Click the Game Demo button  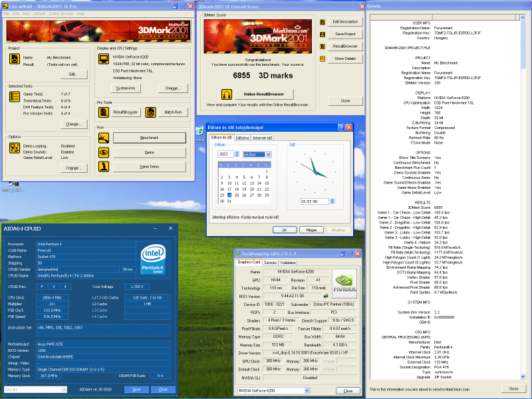149,167
